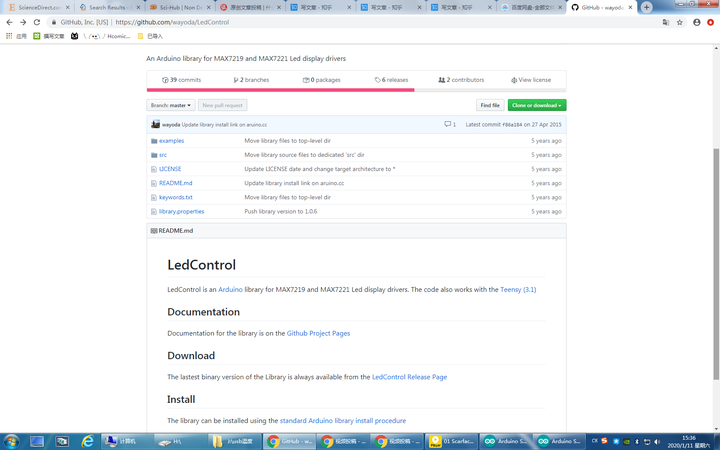The width and height of the screenshot is (720, 450).
Task: Close the ScienceDirect tab
Action: pyautogui.click(x=67, y=7)
